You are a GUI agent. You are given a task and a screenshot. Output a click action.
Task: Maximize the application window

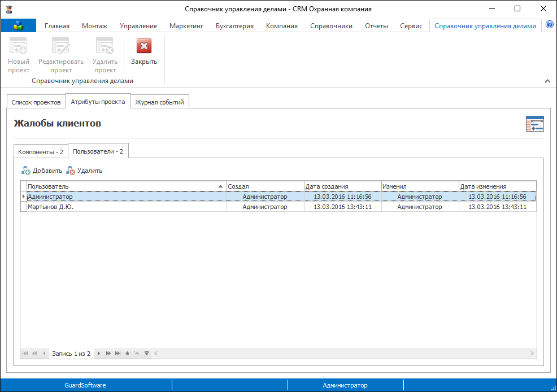pos(517,8)
